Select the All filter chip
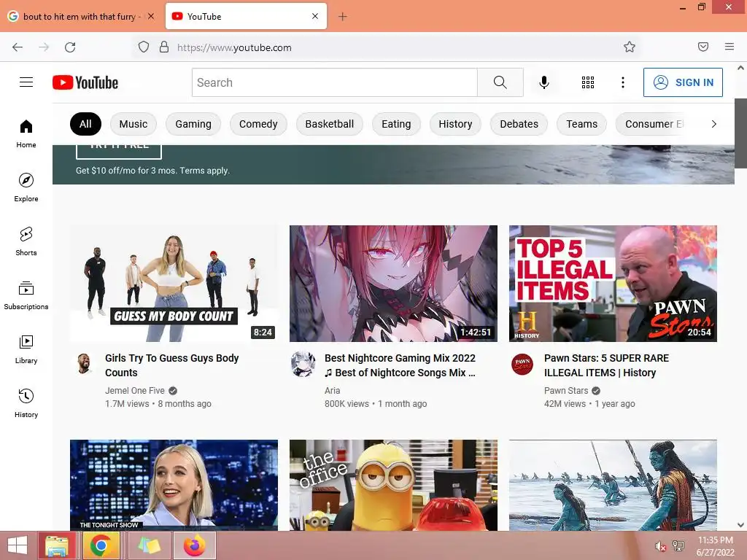Screen dimensions: 747x560 [86, 124]
